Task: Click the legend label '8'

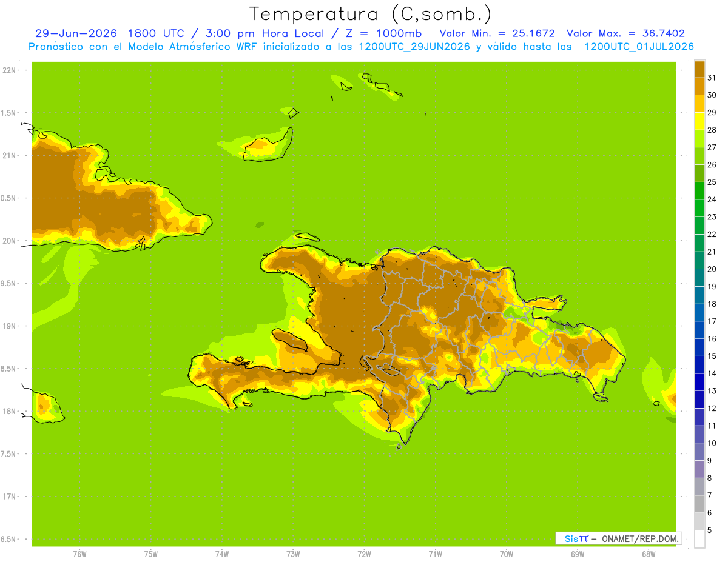Action: 709,478
